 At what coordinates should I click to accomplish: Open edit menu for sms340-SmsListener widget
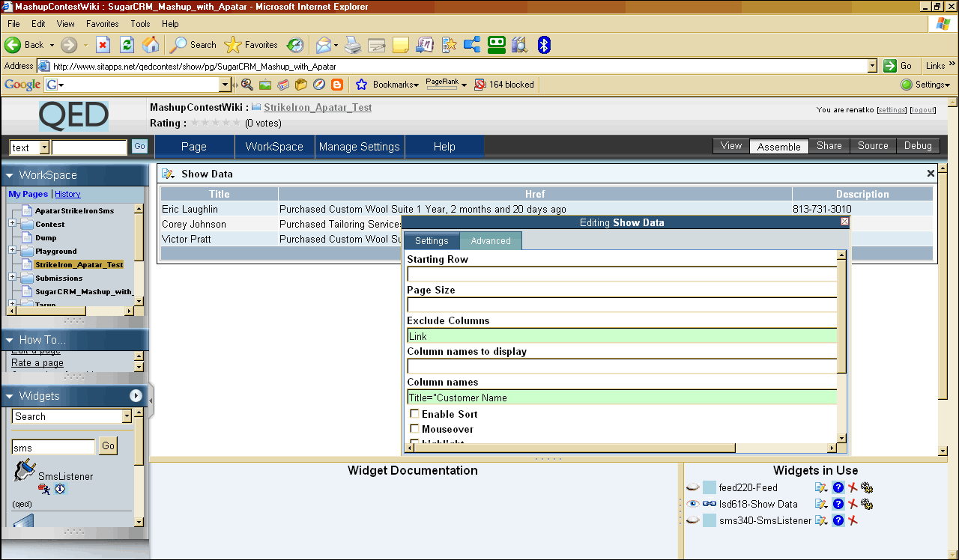click(x=821, y=520)
